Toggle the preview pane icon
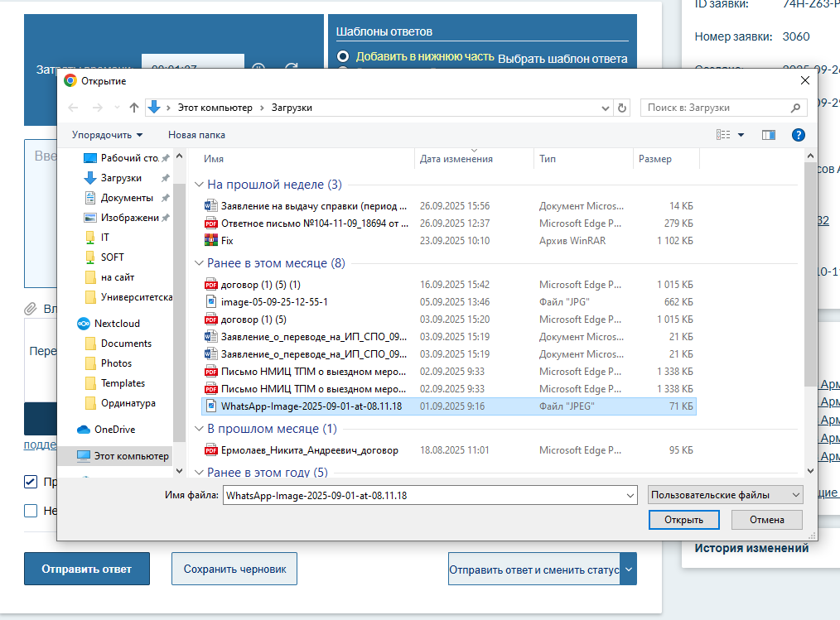840x620 pixels. [x=768, y=135]
